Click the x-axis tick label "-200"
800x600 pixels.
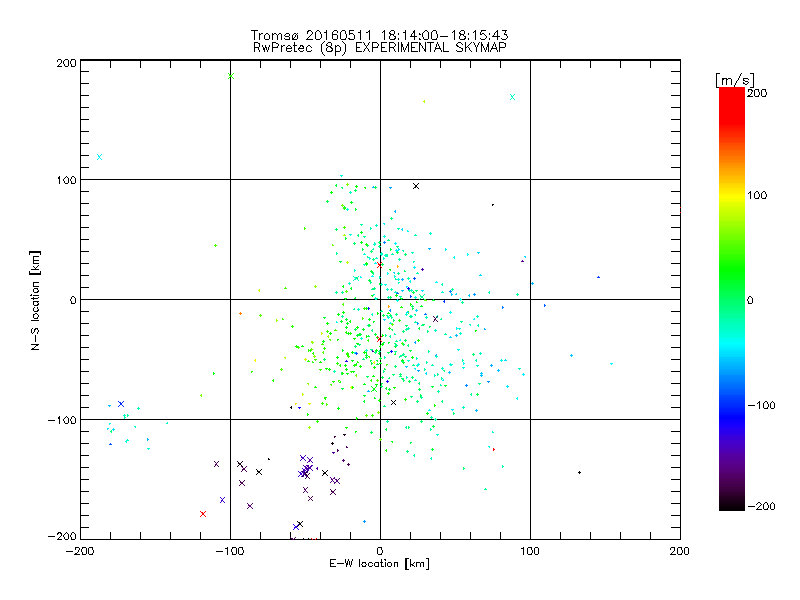[x=80, y=551]
